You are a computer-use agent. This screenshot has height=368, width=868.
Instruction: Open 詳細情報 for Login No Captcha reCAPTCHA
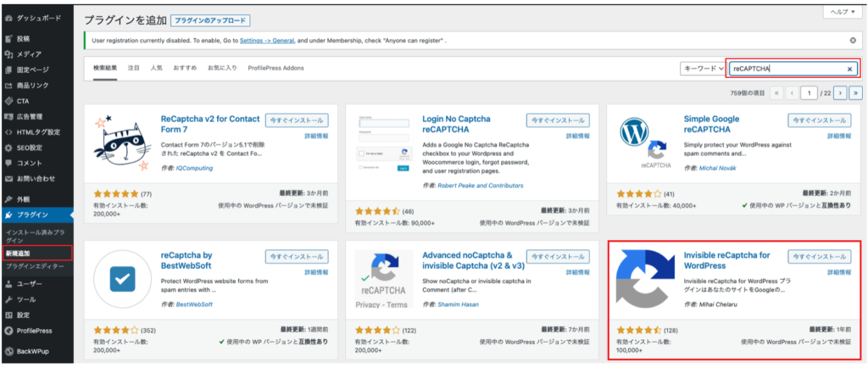click(578, 136)
